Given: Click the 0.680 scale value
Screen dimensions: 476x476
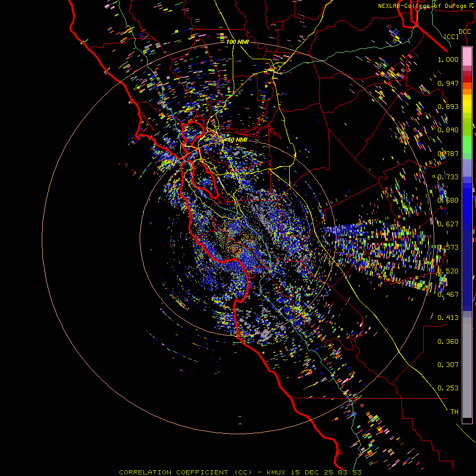Looking at the screenshot, I should [x=448, y=200].
